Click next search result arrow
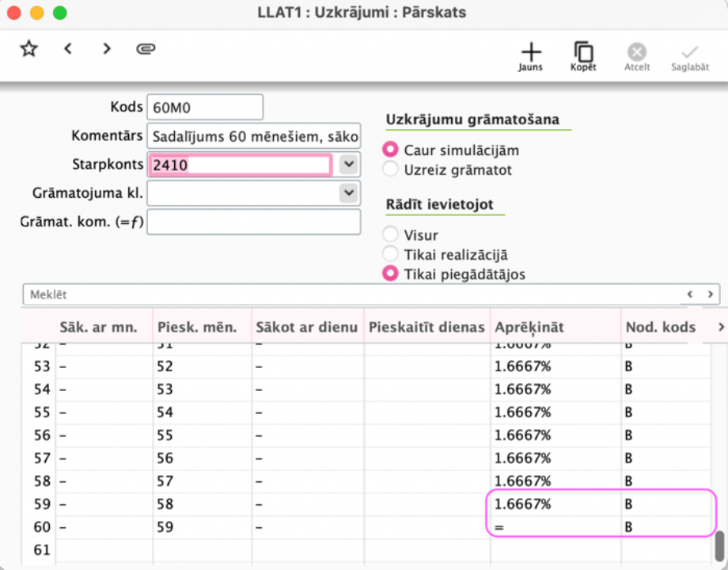 click(710, 294)
